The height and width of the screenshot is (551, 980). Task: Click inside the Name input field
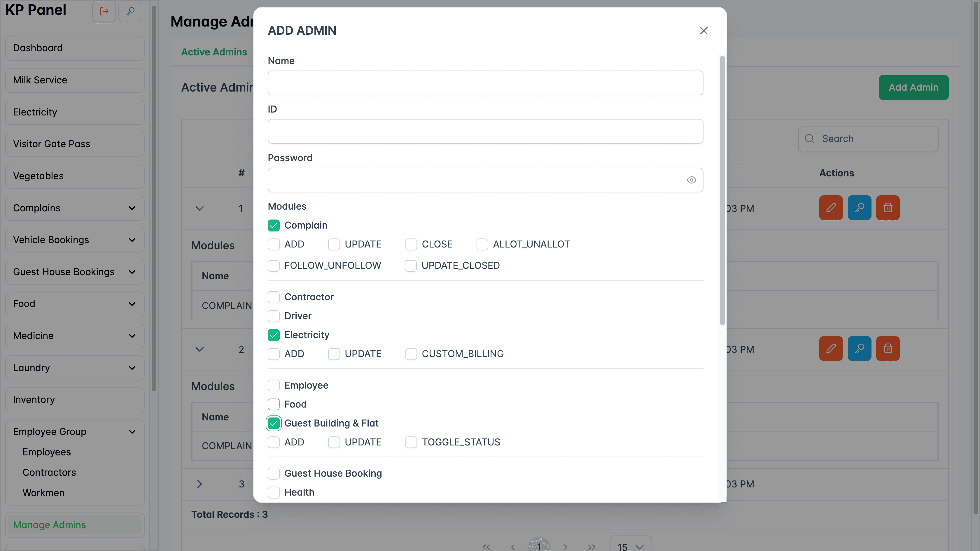click(x=485, y=83)
